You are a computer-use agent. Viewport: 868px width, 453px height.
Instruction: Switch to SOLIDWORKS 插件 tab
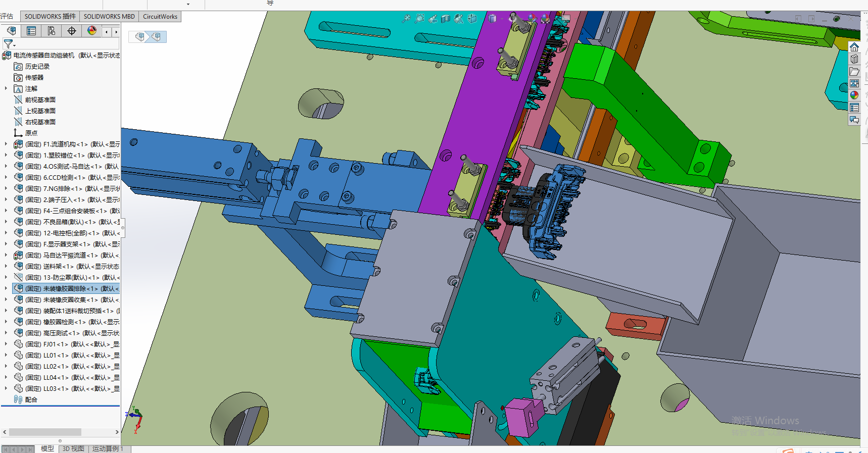tap(50, 17)
